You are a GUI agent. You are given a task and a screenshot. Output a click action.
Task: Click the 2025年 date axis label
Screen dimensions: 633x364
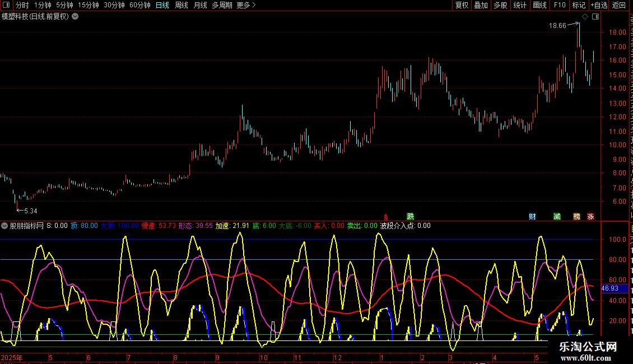tap(12, 358)
